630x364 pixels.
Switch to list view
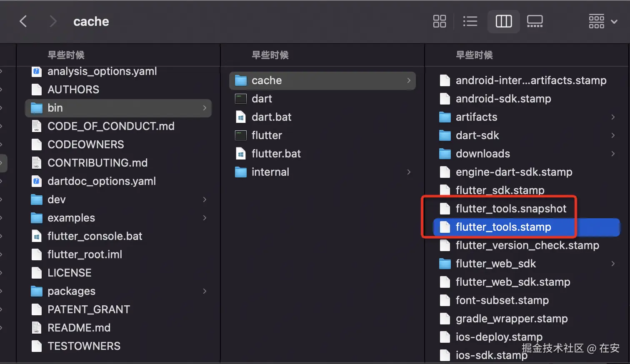[470, 21]
